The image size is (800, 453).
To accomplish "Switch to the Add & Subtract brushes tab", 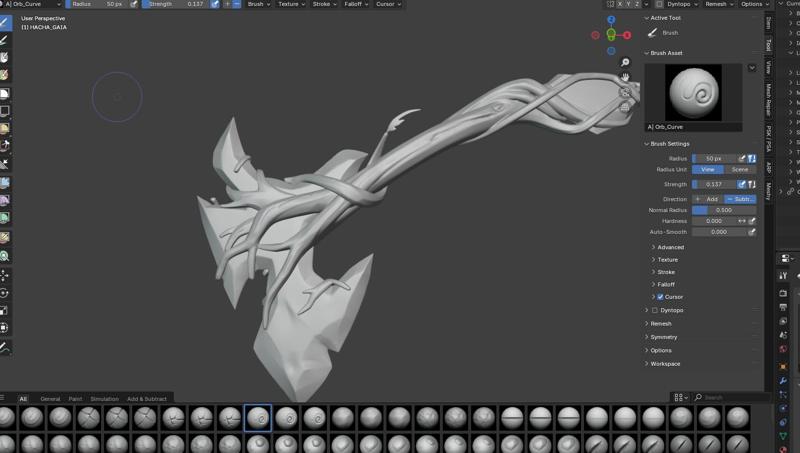I will click(x=147, y=399).
